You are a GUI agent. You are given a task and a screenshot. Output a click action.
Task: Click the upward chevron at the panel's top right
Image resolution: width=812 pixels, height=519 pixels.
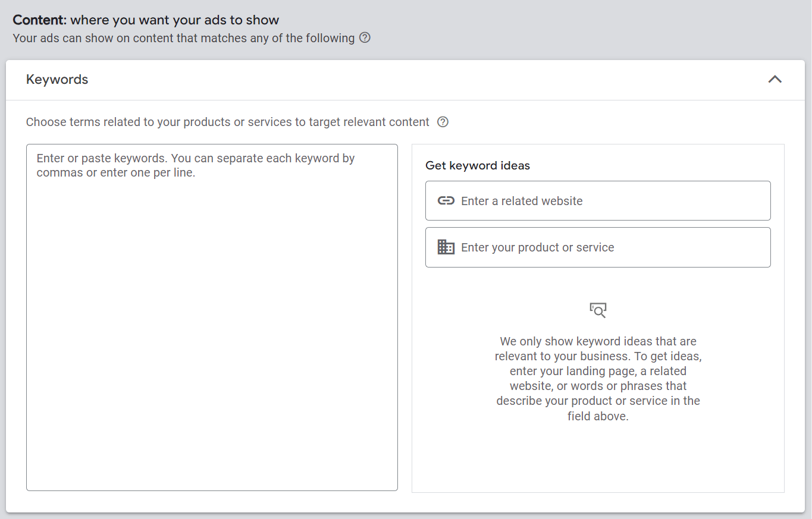775,78
